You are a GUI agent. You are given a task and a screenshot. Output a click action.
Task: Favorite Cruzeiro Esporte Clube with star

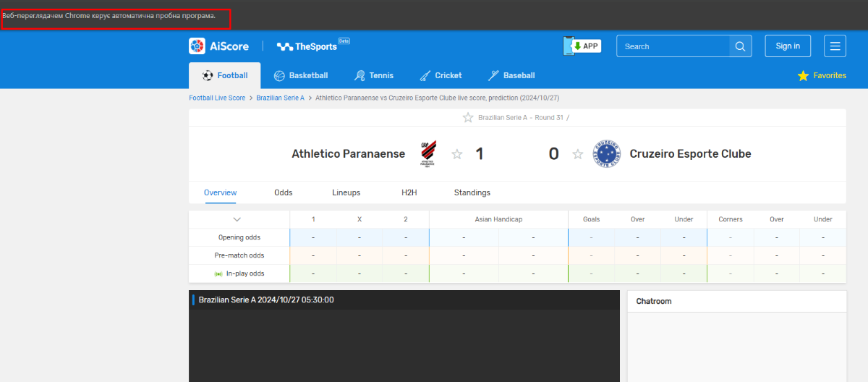[x=577, y=154]
